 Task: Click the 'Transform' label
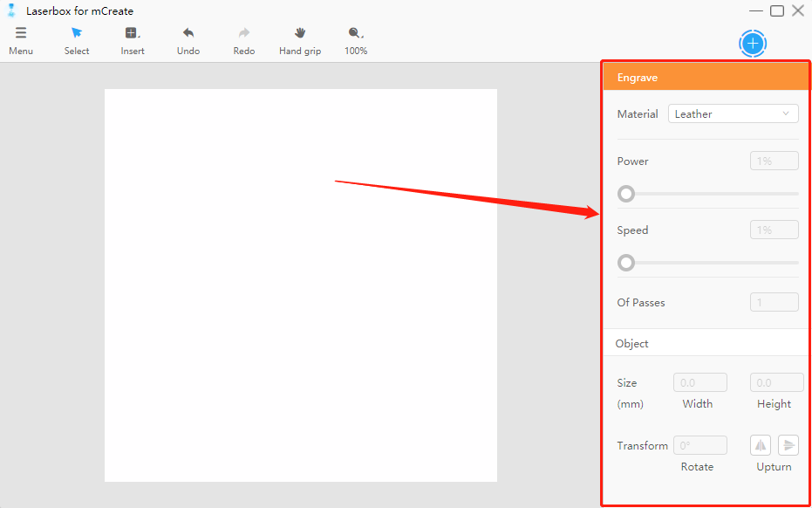point(643,446)
